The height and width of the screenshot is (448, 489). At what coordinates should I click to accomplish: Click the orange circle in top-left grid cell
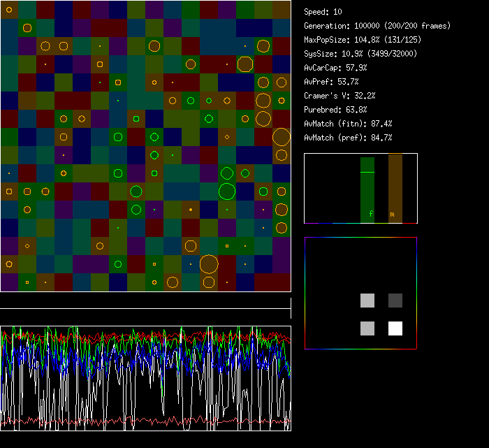coord(9,10)
